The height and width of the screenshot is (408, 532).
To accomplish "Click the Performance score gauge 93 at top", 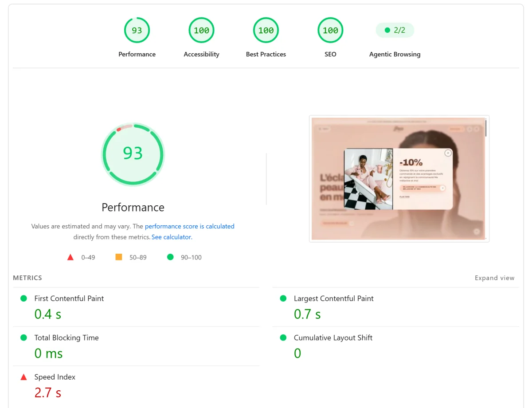I will pyautogui.click(x=137, y=30).
